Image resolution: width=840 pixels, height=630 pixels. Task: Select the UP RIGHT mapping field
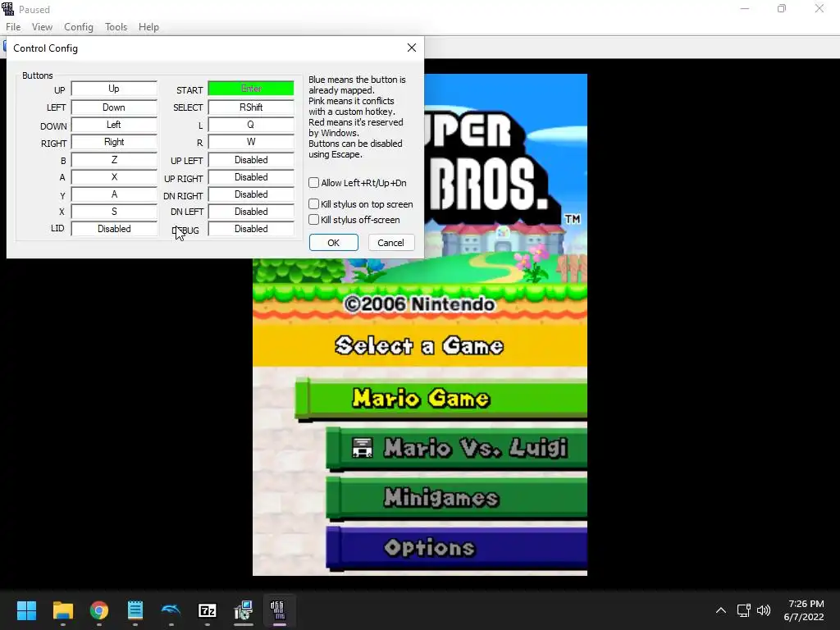coord(251,177)
